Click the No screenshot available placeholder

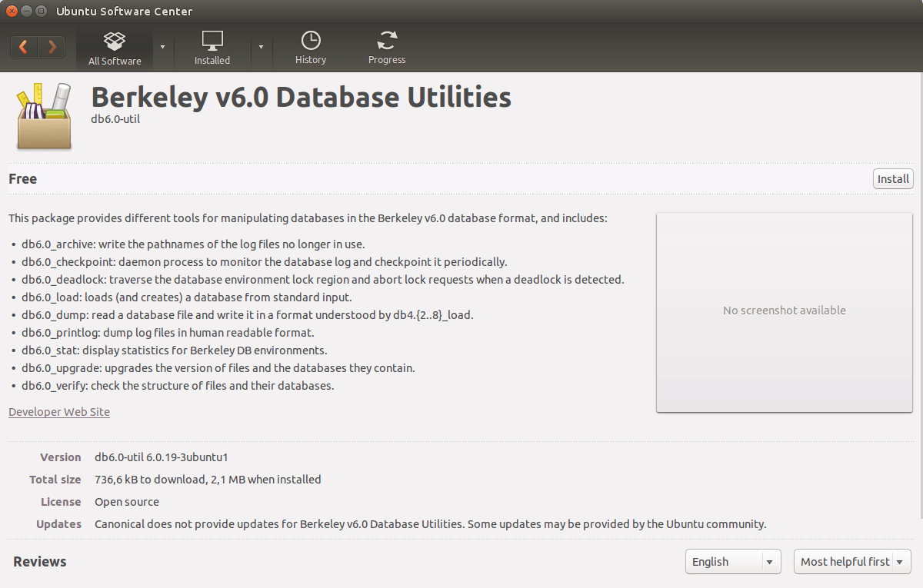coord(785,312)
